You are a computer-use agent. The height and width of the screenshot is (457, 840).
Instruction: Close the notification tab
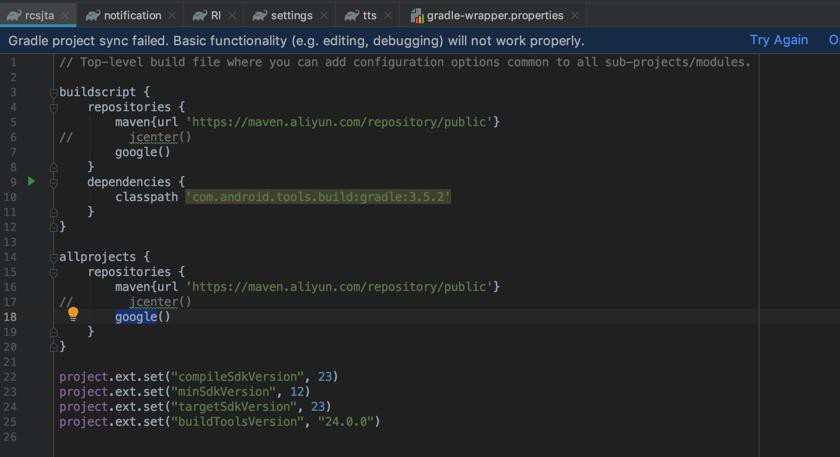172,16
